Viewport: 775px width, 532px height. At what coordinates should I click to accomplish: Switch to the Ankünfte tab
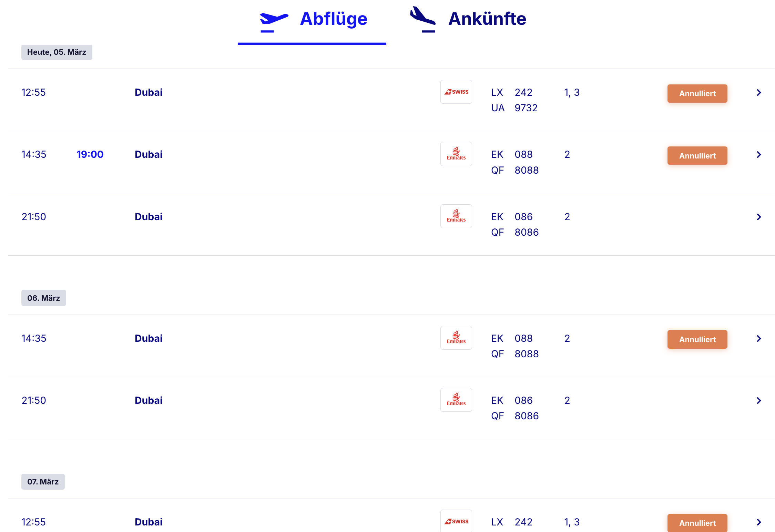[x=487, y=19]
